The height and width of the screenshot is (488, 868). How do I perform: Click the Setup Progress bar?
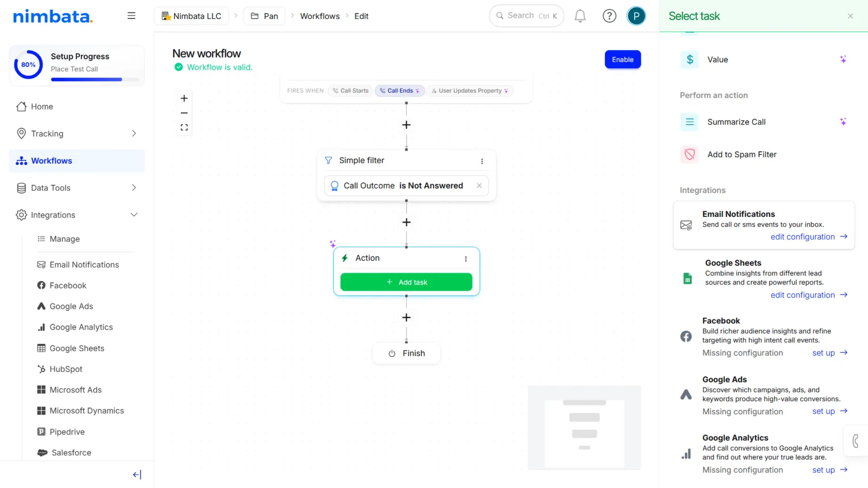95,80
